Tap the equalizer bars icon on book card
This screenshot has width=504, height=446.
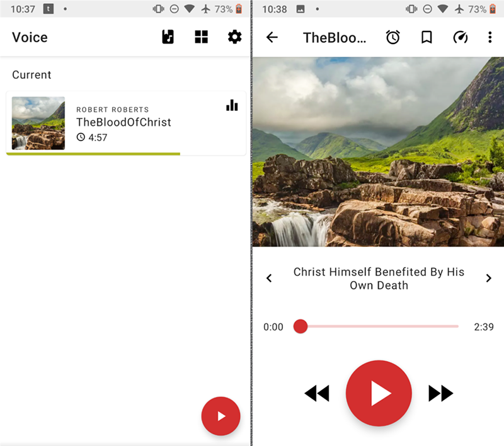[232, 105]
